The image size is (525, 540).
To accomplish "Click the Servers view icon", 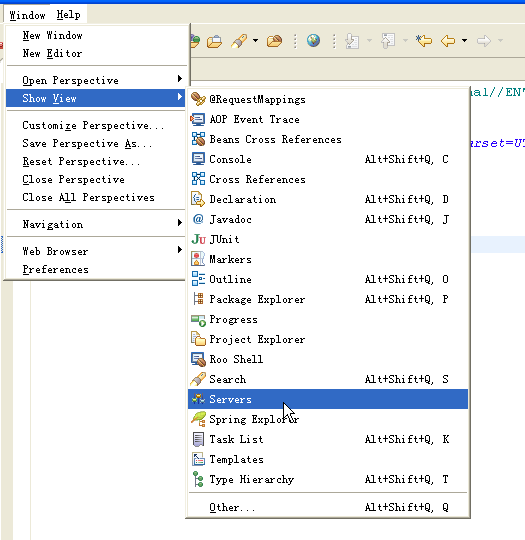I will pyautogui.click(x=198, y=399).
